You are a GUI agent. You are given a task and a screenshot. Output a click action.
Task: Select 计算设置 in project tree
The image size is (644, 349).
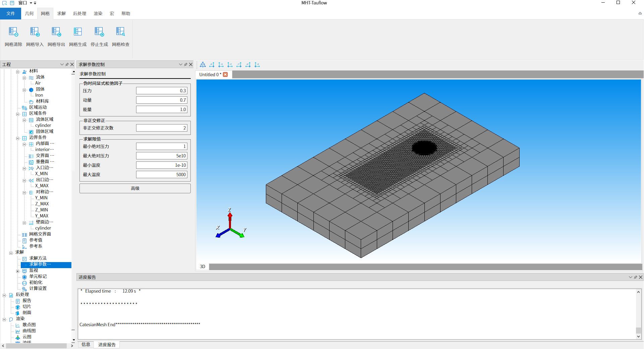coord(38,289)
